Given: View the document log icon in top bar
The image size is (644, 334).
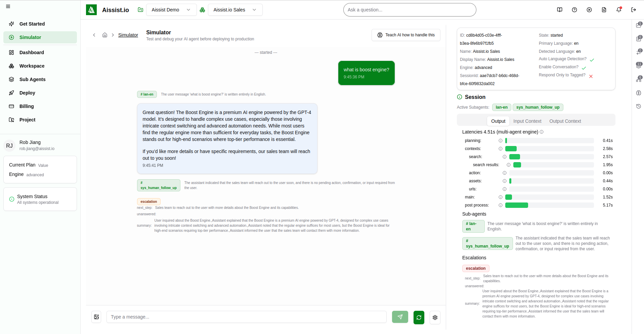Looking at the screenshot, I should coord(604,10).
